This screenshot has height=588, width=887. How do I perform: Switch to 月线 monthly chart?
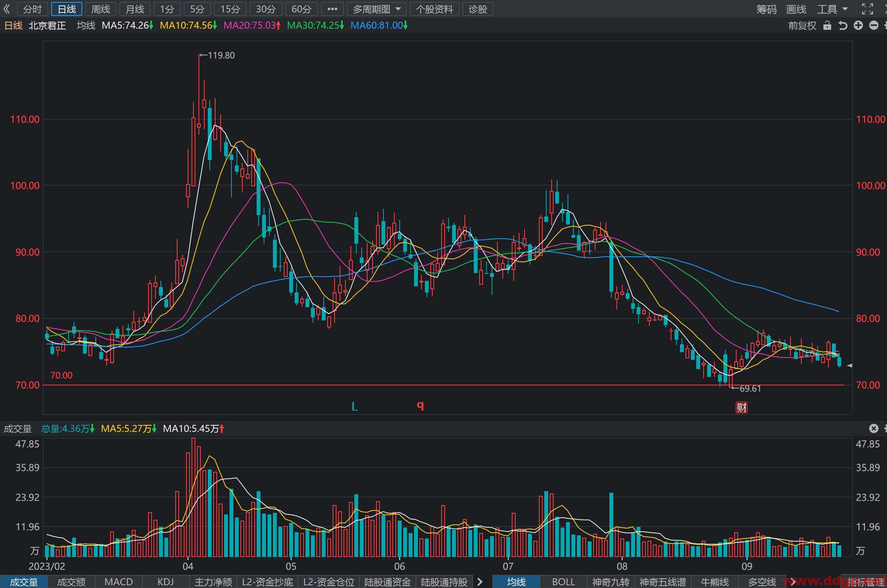click(135, 9)
